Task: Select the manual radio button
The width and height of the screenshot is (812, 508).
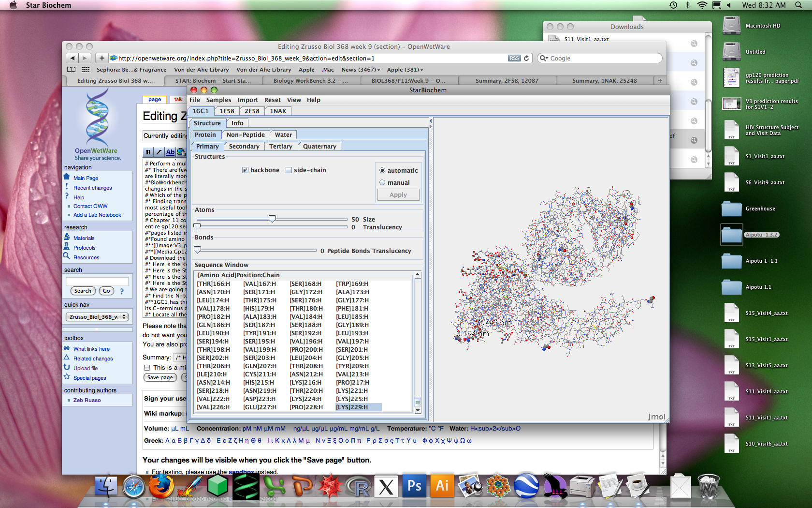Action: [x=382, y=183]
